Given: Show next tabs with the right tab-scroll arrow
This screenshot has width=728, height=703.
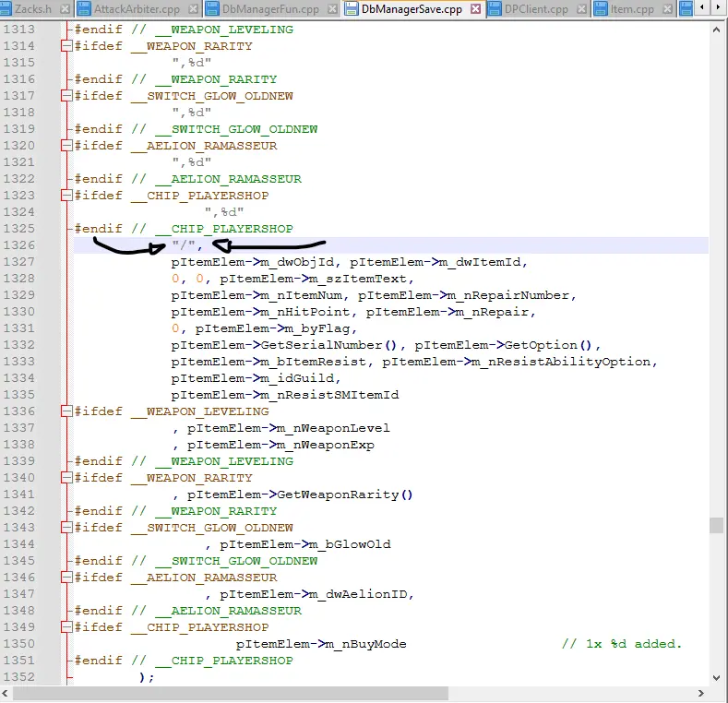Looking at the screenshot, I should [x=718, y=7].
